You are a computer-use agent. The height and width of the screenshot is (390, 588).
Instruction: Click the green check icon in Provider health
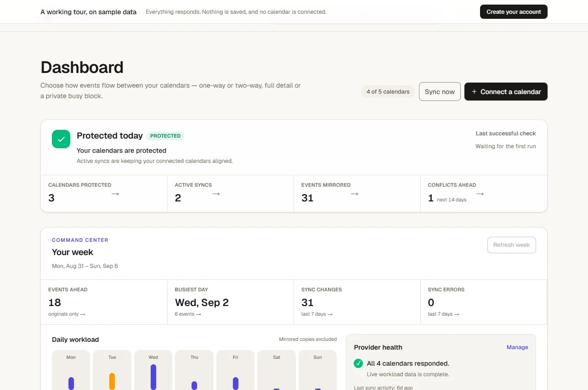(358, 363)
